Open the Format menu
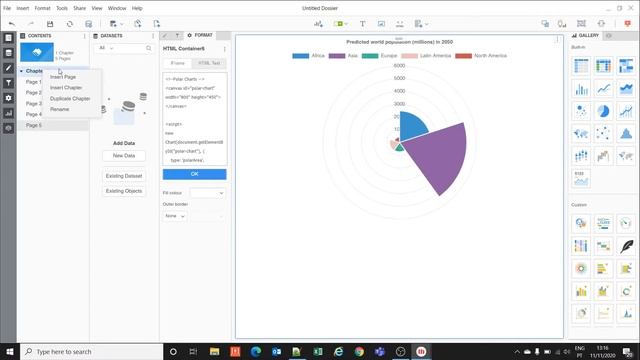640x360 pixels. pos(42,8)
